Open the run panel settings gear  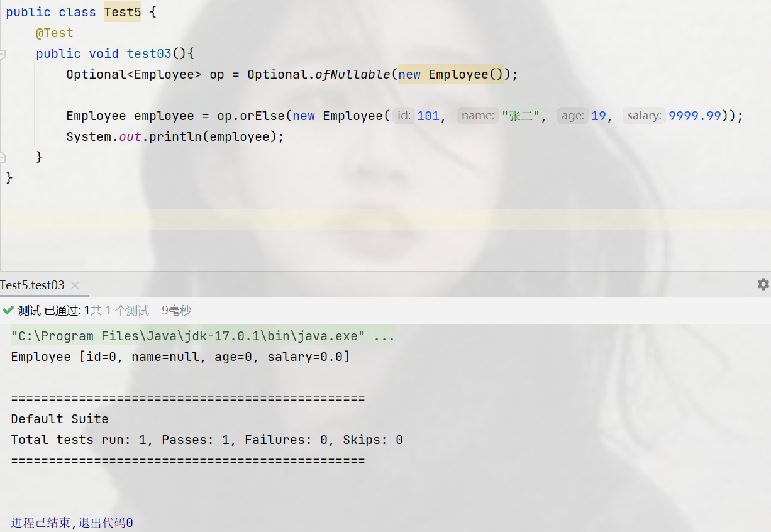click(763, 284)
